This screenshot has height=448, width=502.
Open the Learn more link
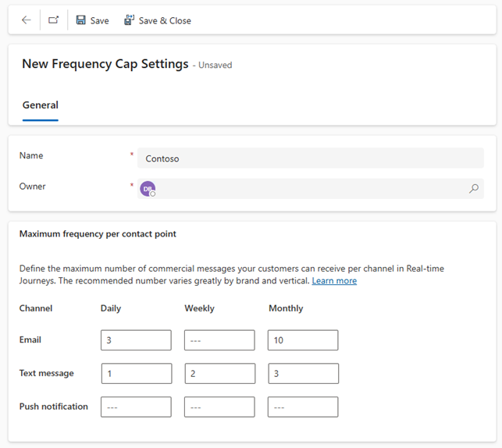[x=334, y=281]
